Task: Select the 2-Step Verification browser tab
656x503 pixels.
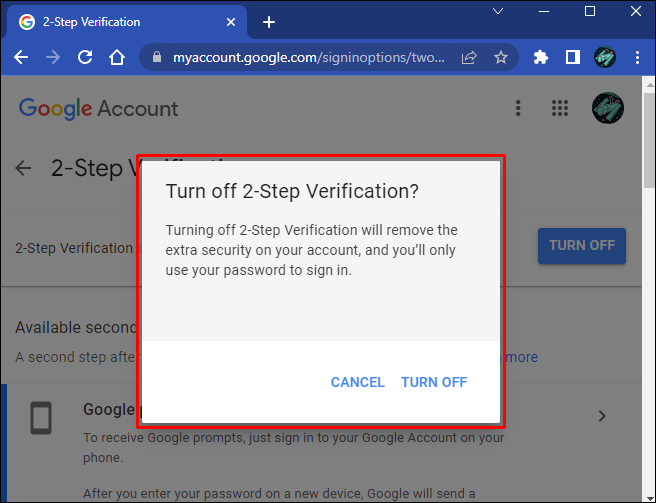Action: (120, 22)
